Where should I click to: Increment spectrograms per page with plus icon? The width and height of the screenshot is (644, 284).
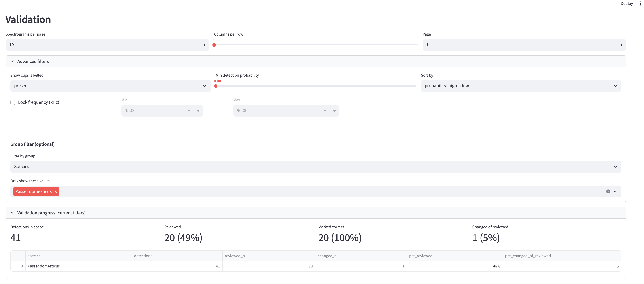click(x=205, y=45)
